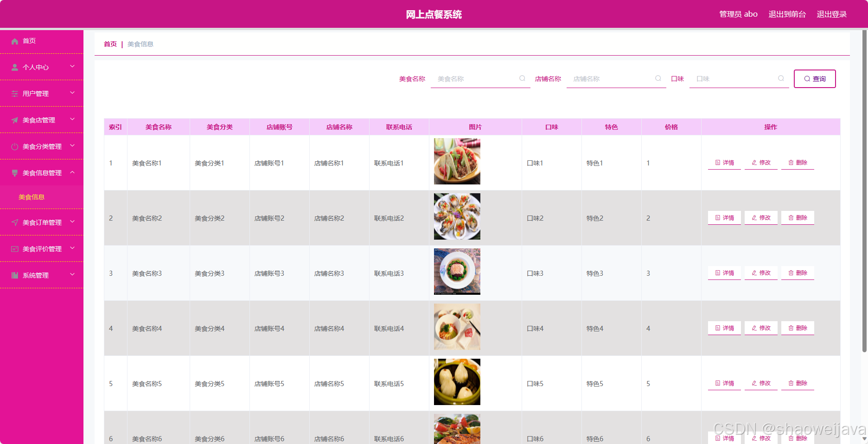Click the 查询 search button
Image resolution: width=868 pixels, height=444 pixels.
pyautogui.click(x=815, y=79)
